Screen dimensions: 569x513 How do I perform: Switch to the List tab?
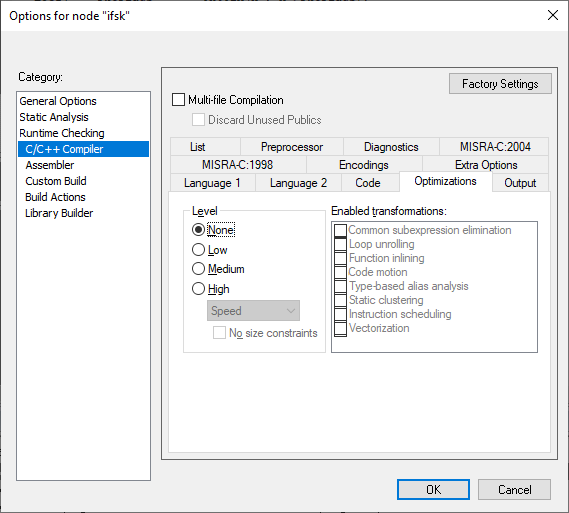pos(205,147)
